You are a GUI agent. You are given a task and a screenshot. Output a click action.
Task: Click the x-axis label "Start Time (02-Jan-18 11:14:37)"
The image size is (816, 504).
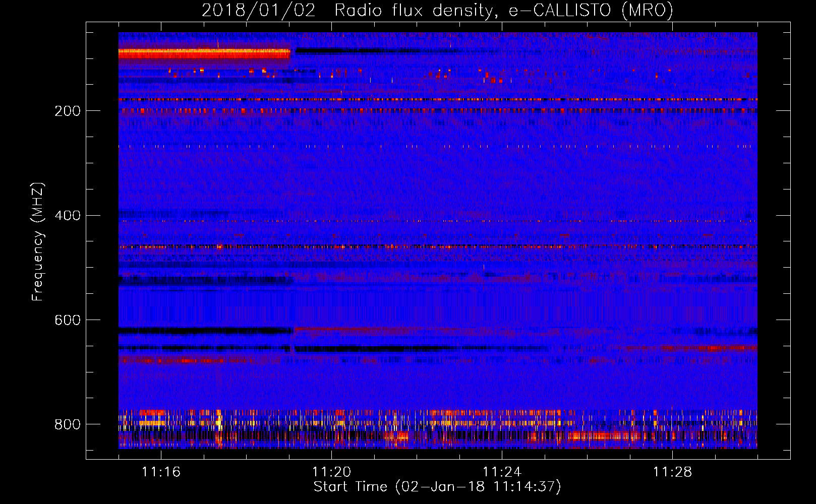click(437, 487)
